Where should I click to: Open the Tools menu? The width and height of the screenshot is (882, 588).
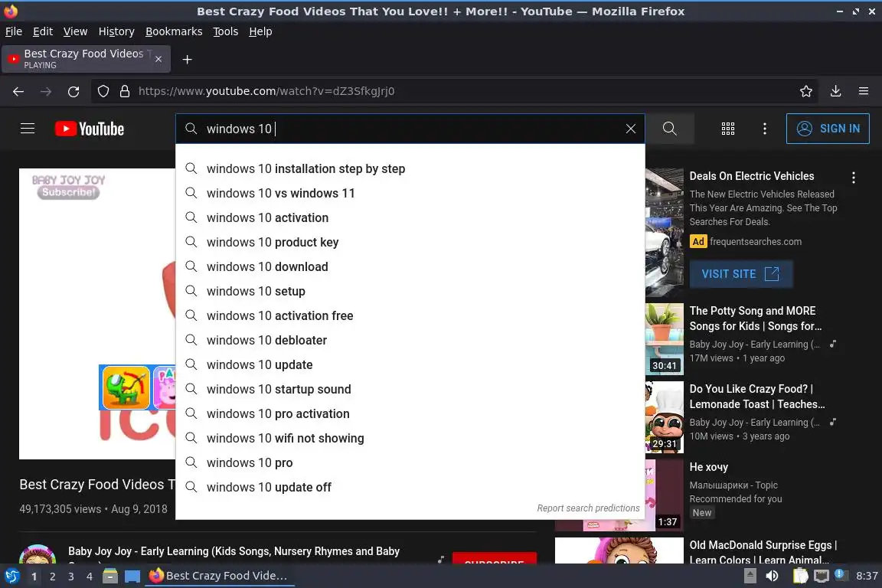point(226,31)
